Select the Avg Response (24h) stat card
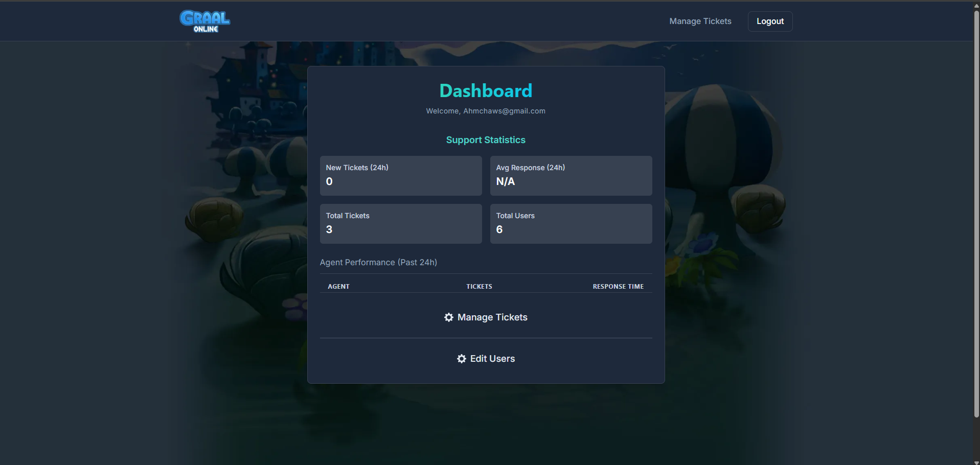980x465 pixels. click(x=571, y=176)
